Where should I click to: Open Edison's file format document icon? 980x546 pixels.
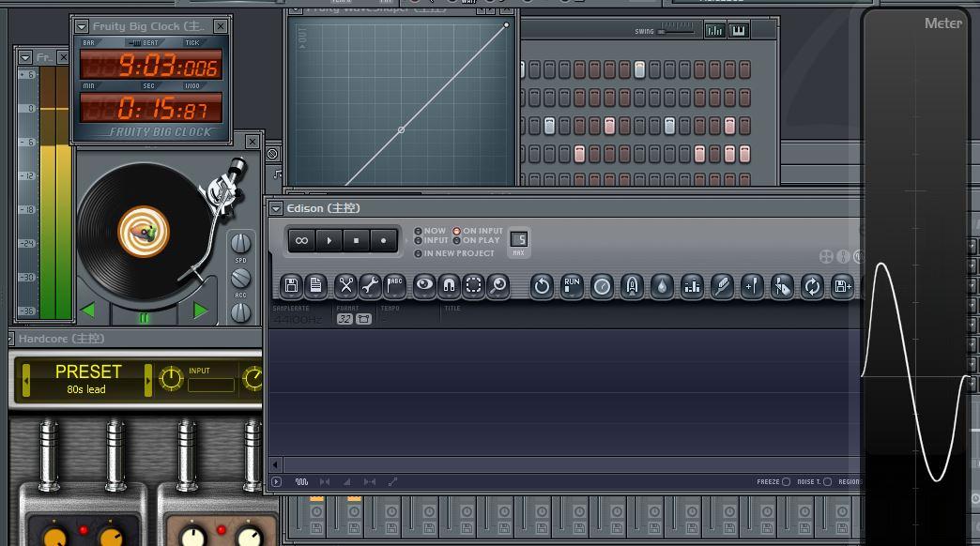315,286
